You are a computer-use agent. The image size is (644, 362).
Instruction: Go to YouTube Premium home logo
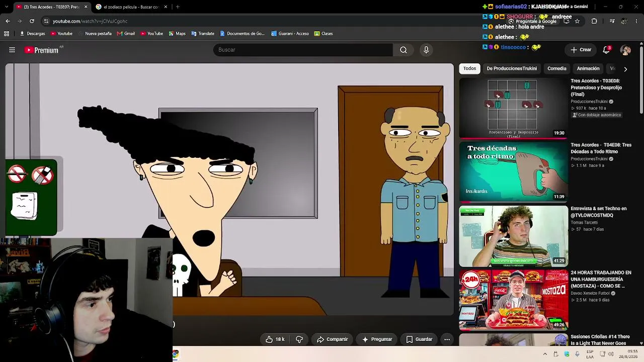point(42,50)
